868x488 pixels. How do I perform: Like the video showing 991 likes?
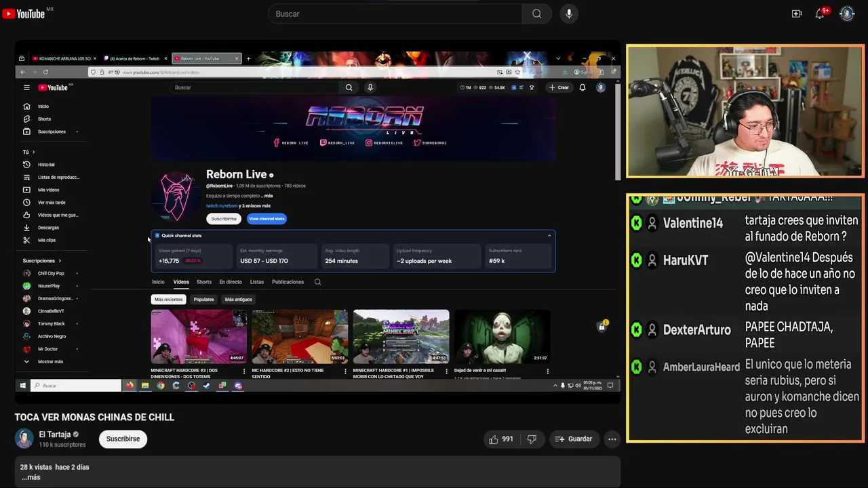(501, 439)
